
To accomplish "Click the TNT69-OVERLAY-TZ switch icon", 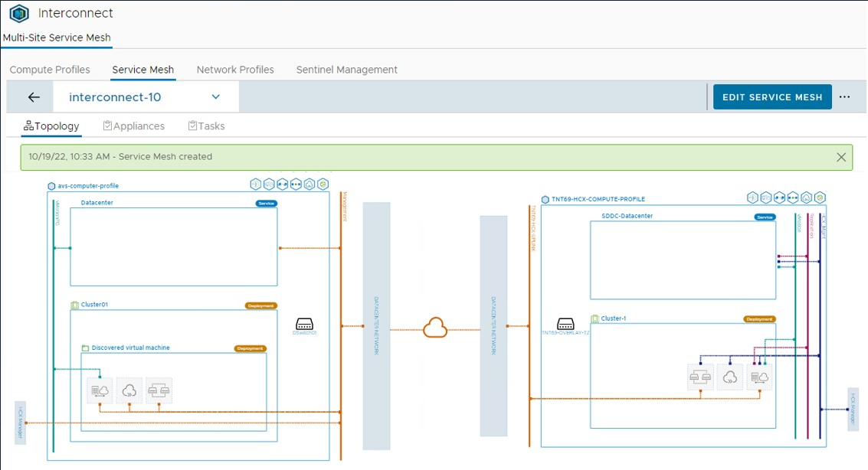I will [565, 324].
